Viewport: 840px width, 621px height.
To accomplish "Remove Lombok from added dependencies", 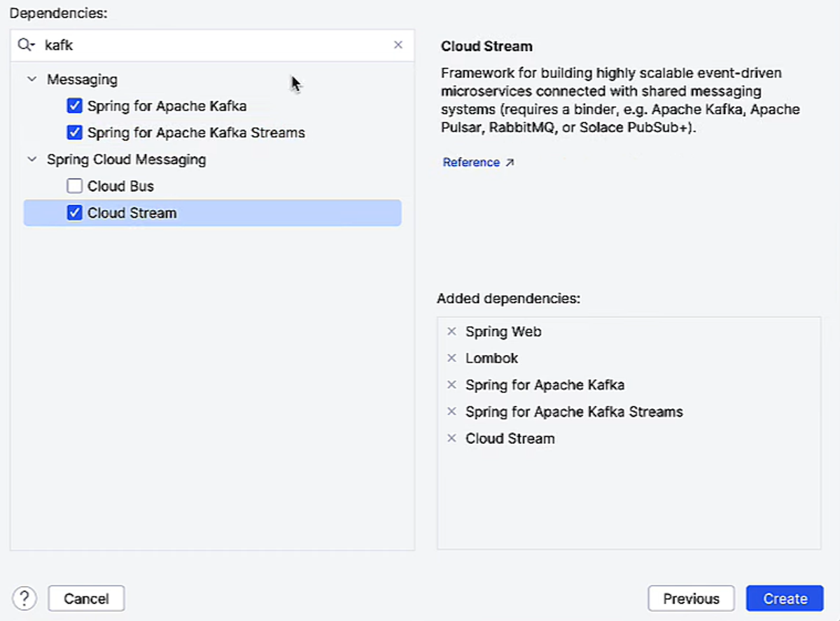I will 451,358.
